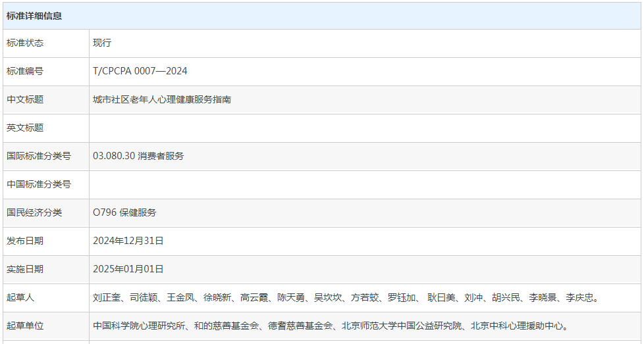Select the value 03.080.30 消费者服务
644x344 pixels.
(x=138, y=156)
